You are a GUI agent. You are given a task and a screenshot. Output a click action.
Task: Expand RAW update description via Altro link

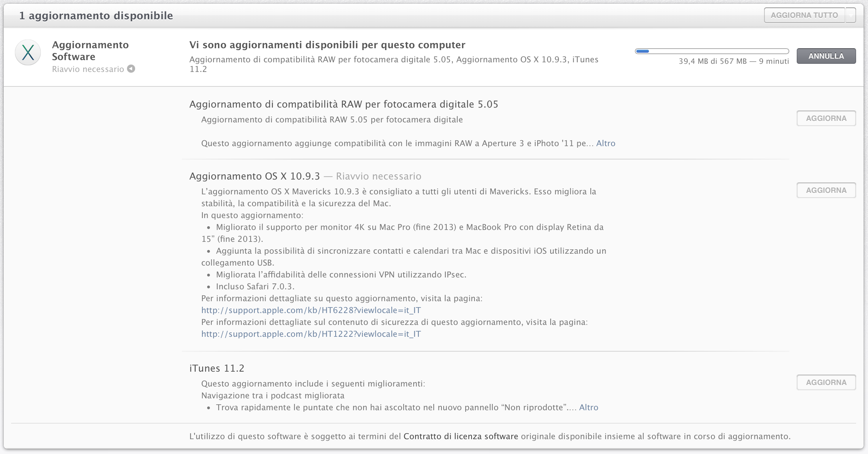606,143
